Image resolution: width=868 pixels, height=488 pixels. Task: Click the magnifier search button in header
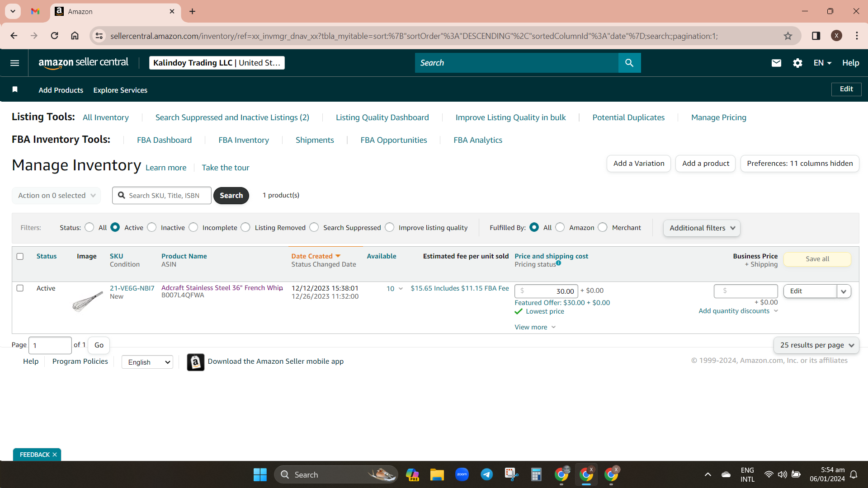pos(629,63)
